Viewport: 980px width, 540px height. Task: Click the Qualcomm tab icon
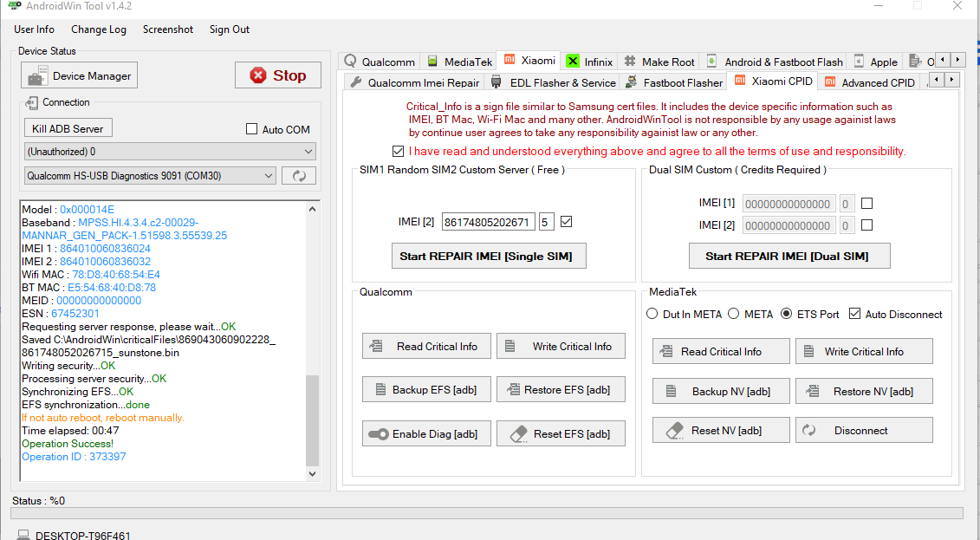tap(350, 61)
